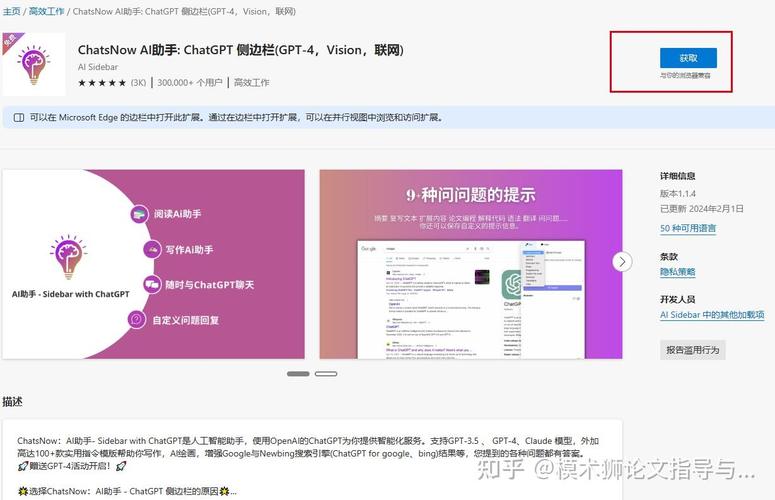Click the 描述 section heading
This screenshot has height=500, width=775.
pos(12,401)
